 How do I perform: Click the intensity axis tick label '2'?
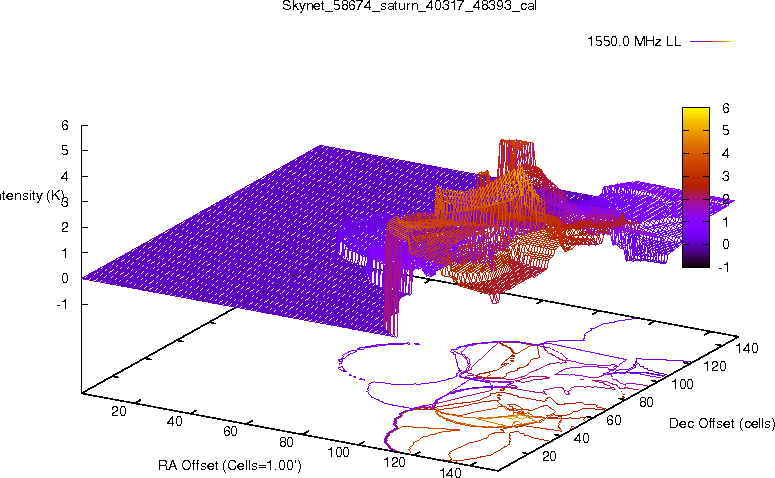pyautogui.click(x=65, y=227)
